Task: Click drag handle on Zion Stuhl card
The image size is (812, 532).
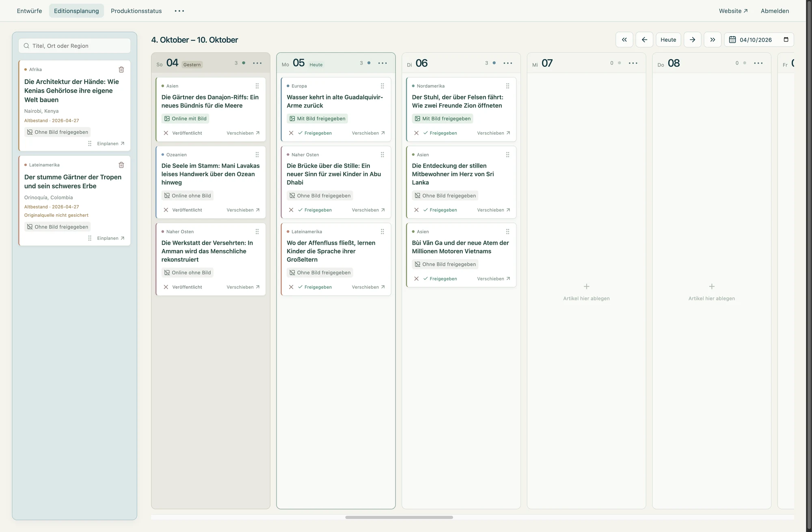Action: [508, 86]
